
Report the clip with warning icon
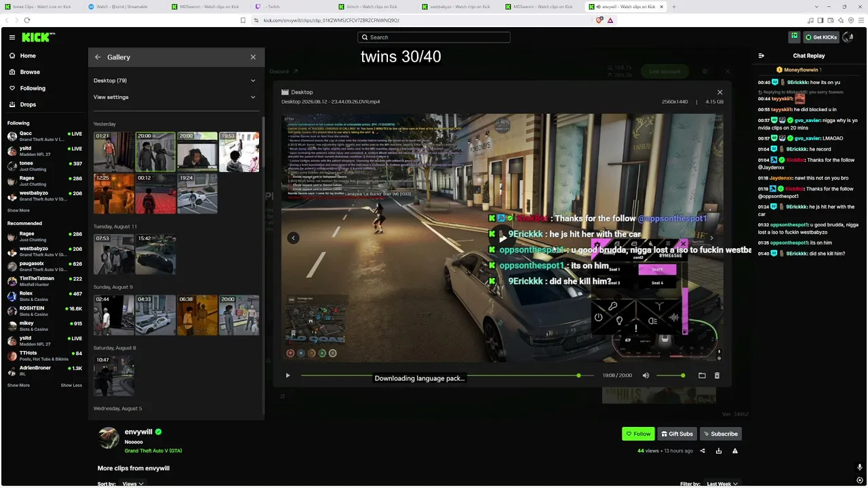pyautogui.click(x=734, y=451)
